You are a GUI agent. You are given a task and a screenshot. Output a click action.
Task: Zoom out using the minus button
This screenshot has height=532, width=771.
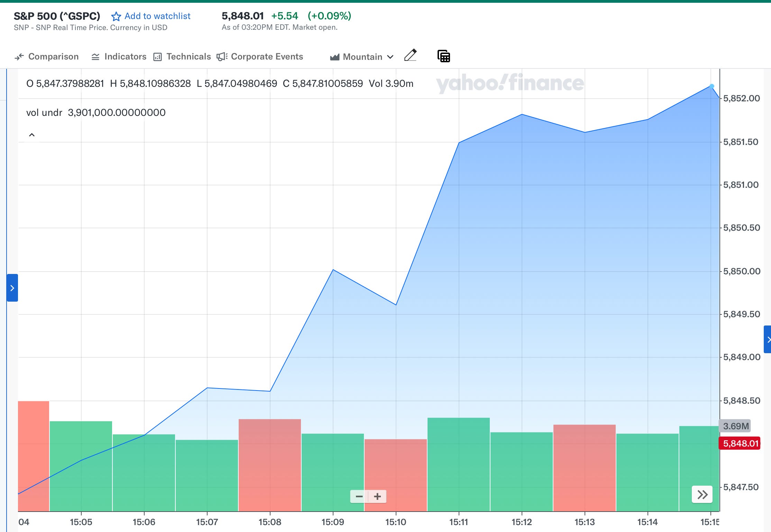click(359, 497)
